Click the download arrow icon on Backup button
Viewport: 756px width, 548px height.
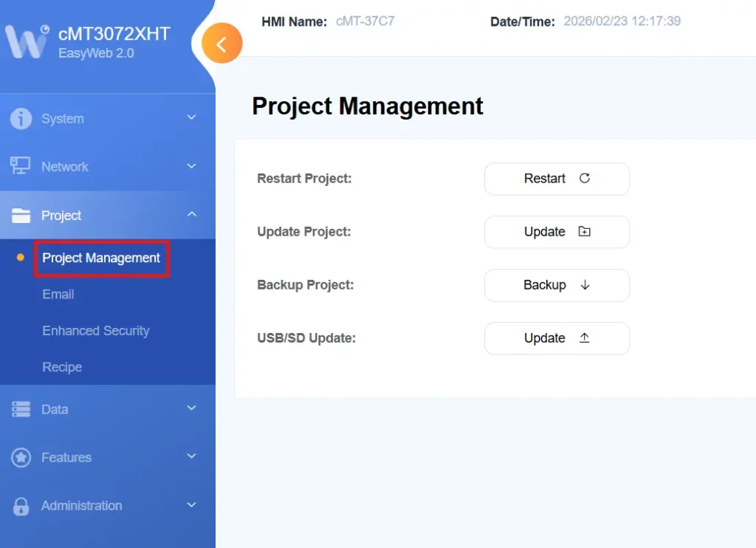pyautogui.click(x=583, y=285)
